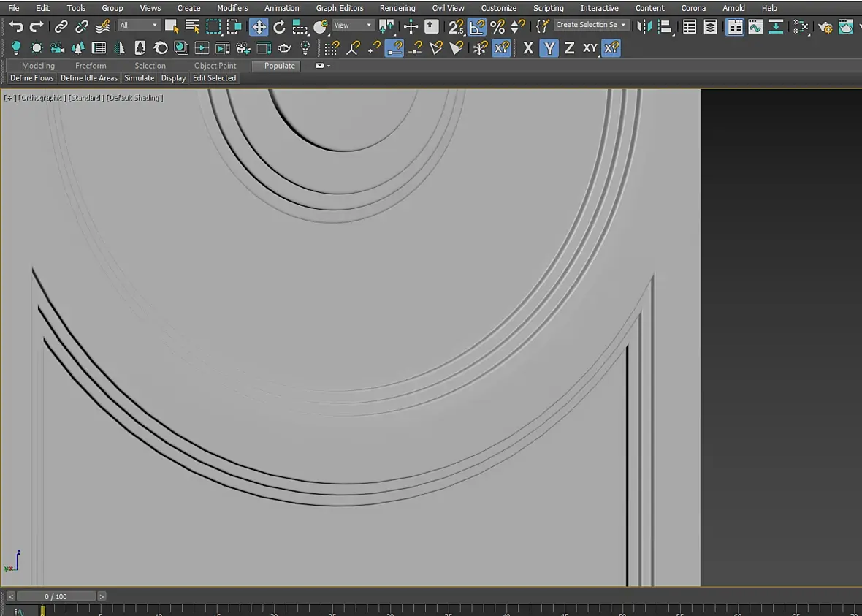Open the Modifiers menu
The height and width of the screenshot is (616, 862).
tap(232, 8)
